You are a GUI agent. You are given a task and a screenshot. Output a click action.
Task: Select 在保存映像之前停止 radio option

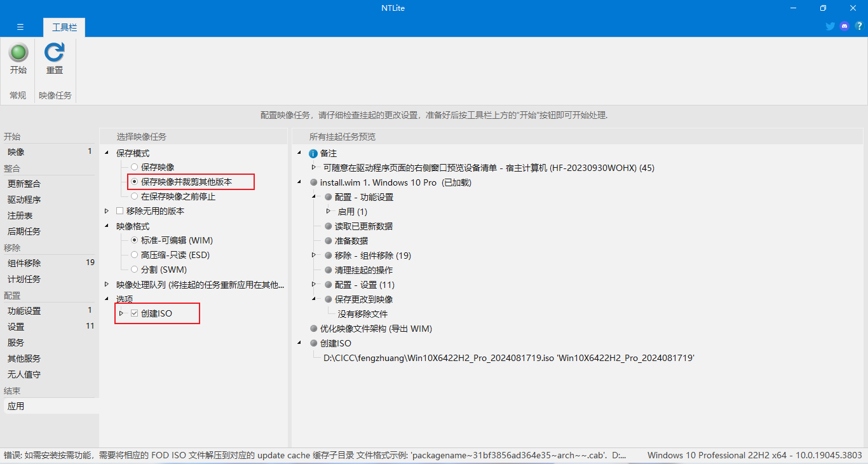coord(134,196)
